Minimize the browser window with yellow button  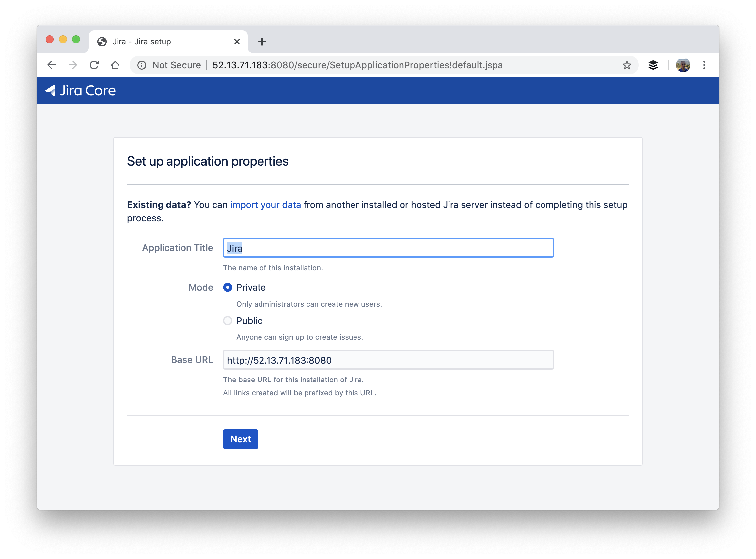[x=63, y=40]
